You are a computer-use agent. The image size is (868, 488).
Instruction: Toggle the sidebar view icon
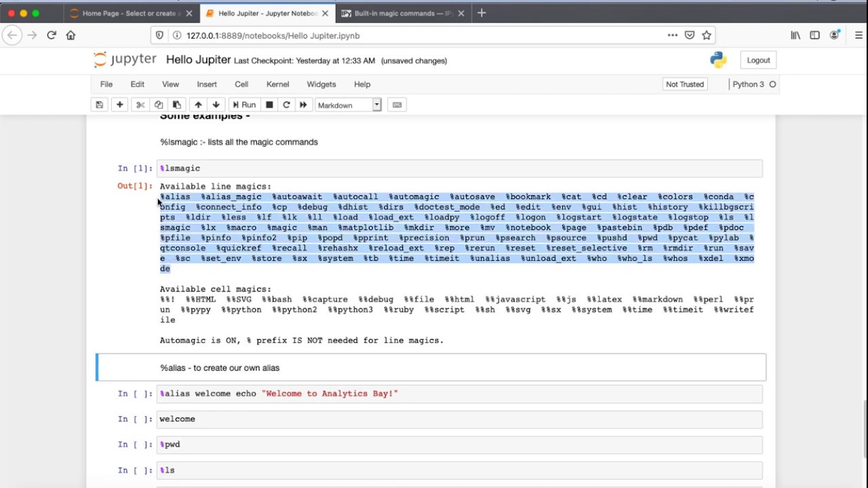click(x=814, y=35)
